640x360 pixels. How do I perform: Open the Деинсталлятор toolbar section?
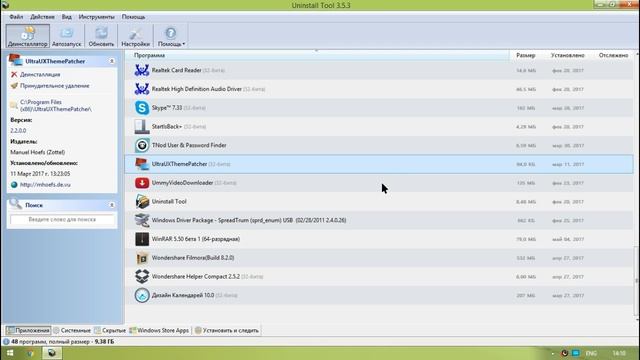(x=28, y=36)
